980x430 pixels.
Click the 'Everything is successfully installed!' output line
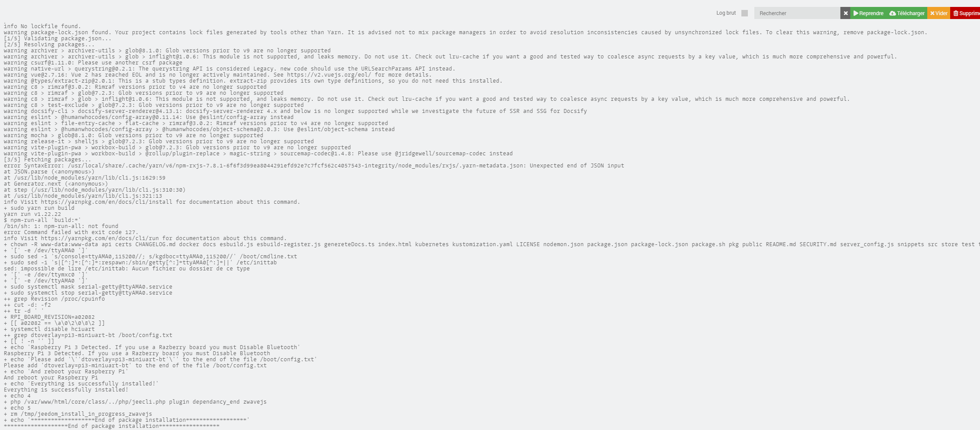[66, 390]
